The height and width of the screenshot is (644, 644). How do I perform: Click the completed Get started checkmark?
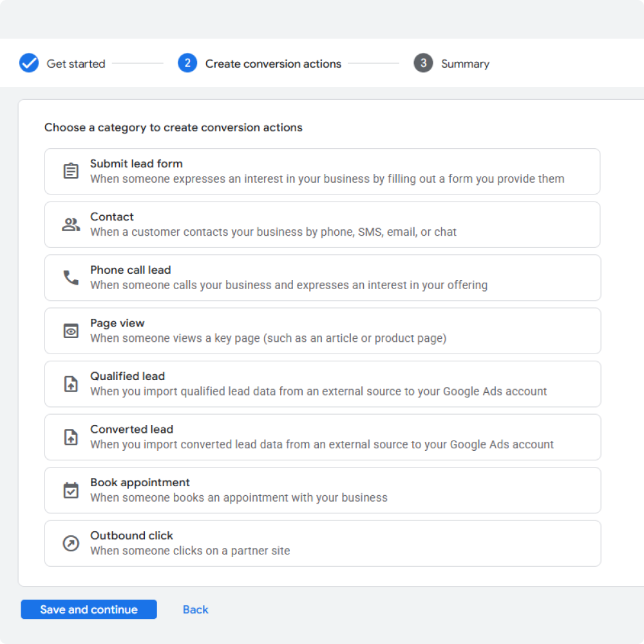pyautogui.click(x=28, y=63)
